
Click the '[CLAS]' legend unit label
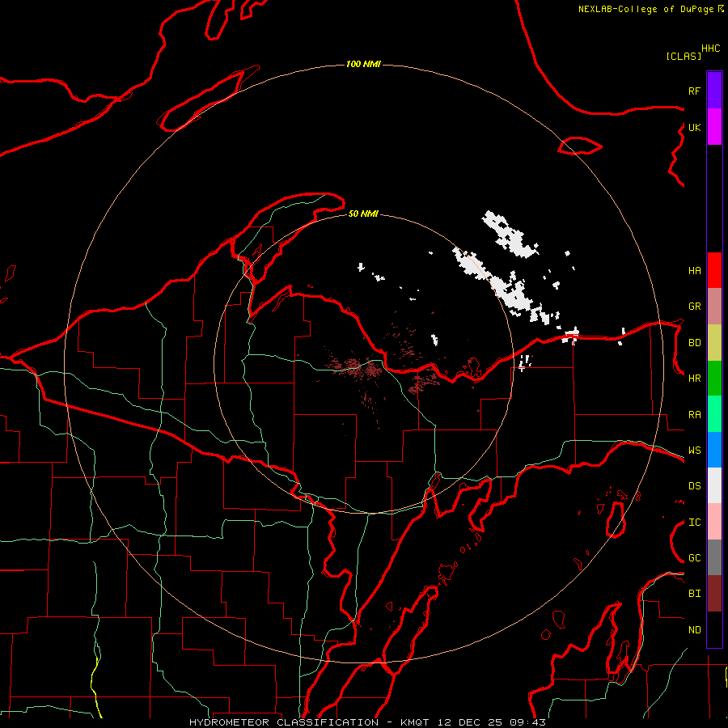(684, 56)
